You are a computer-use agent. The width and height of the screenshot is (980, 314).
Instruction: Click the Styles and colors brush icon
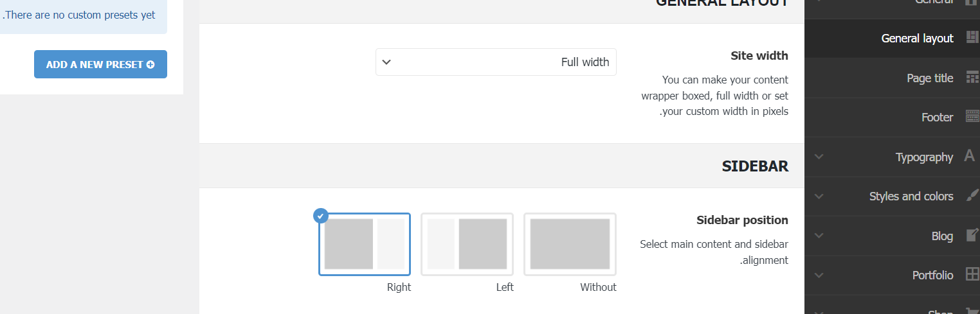click(x=972, y=196)
